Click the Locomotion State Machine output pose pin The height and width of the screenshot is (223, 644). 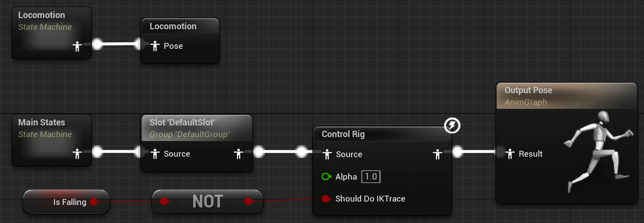77,46
